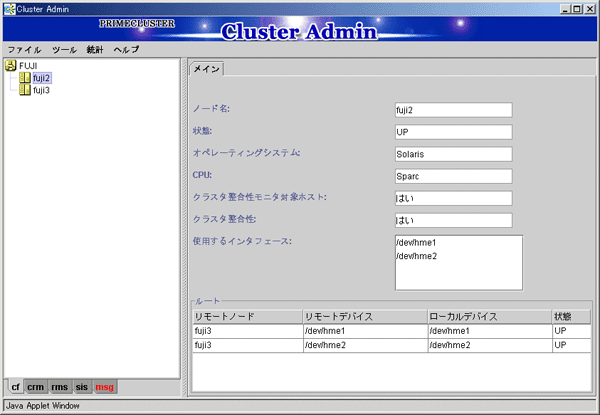Click the fuji3 node icon
600x415 pixels.
tap(25, 90)
